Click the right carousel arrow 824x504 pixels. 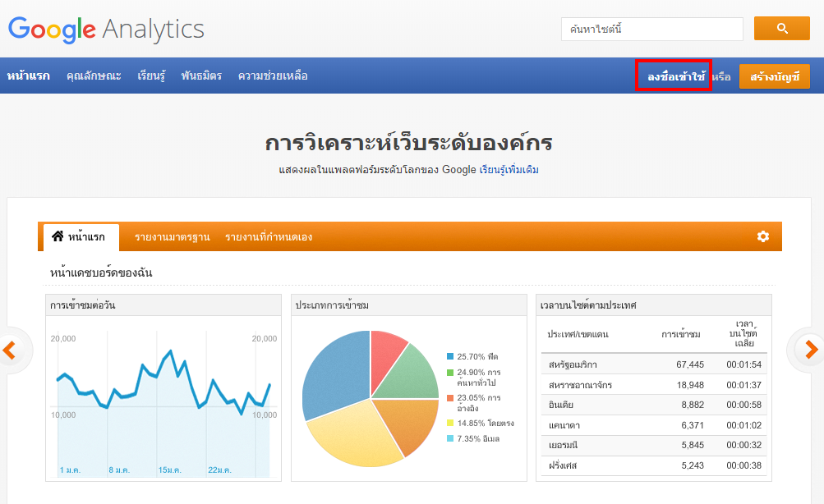pos(811,351)
